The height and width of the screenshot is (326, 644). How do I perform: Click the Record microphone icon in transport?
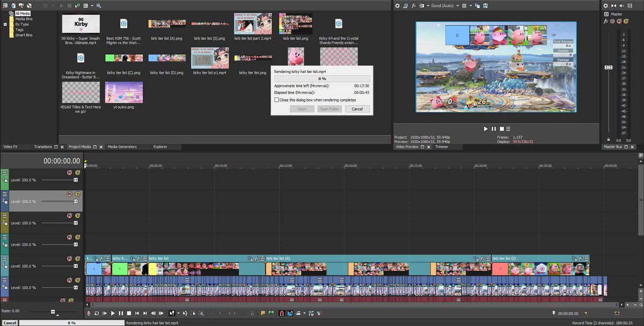[89, 313]
